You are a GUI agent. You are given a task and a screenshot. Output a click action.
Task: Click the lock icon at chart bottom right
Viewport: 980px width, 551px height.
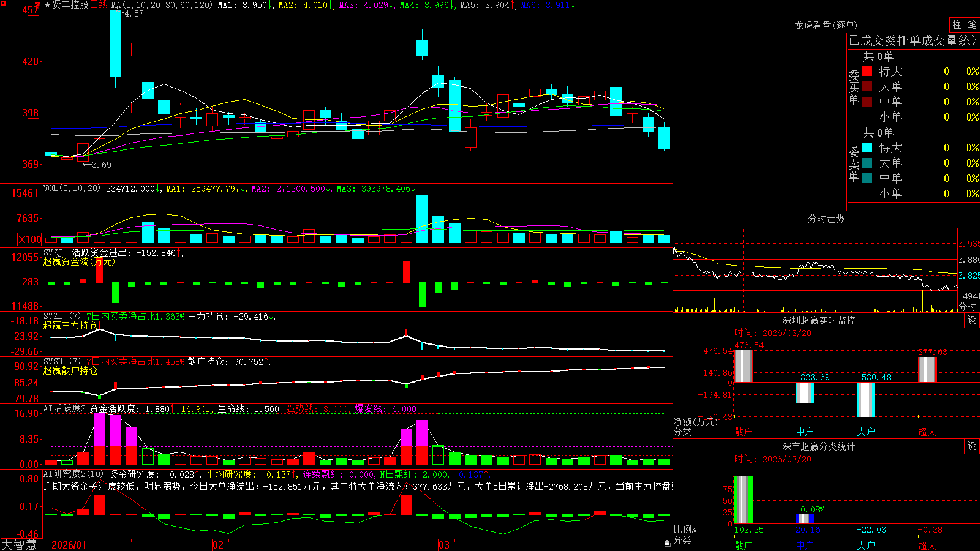coord(668,543)
